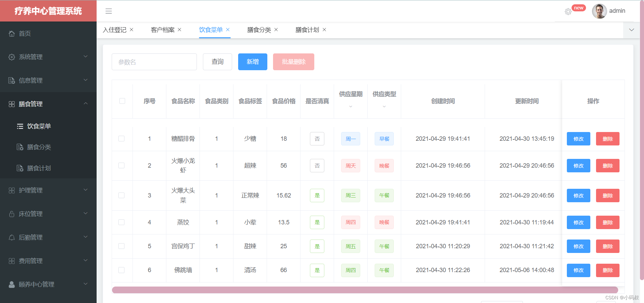Click the 周一 tag in row 1
Image resolution: width=644 pixels, height=303 pixels.
pyautogui.click(x=351, y=139)
